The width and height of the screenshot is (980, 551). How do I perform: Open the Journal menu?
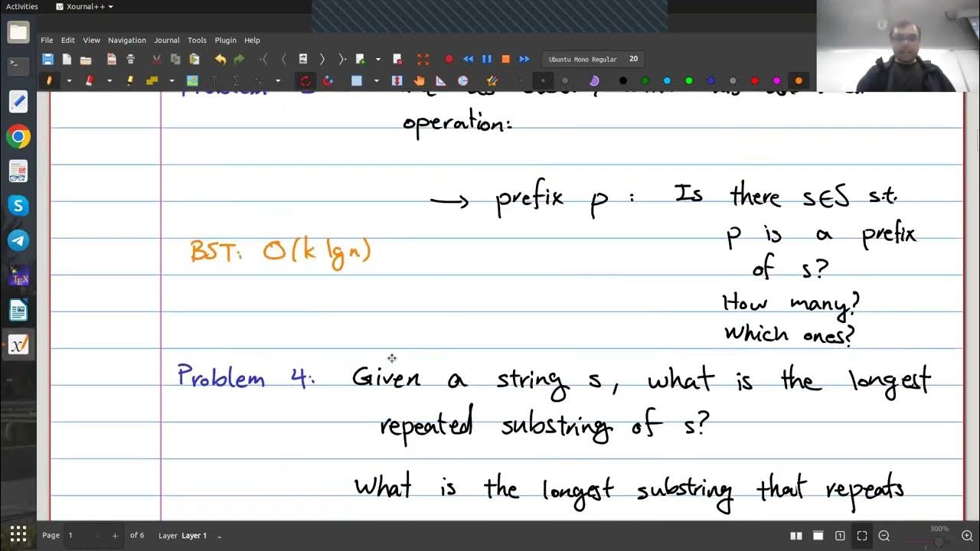coord(167,40)
